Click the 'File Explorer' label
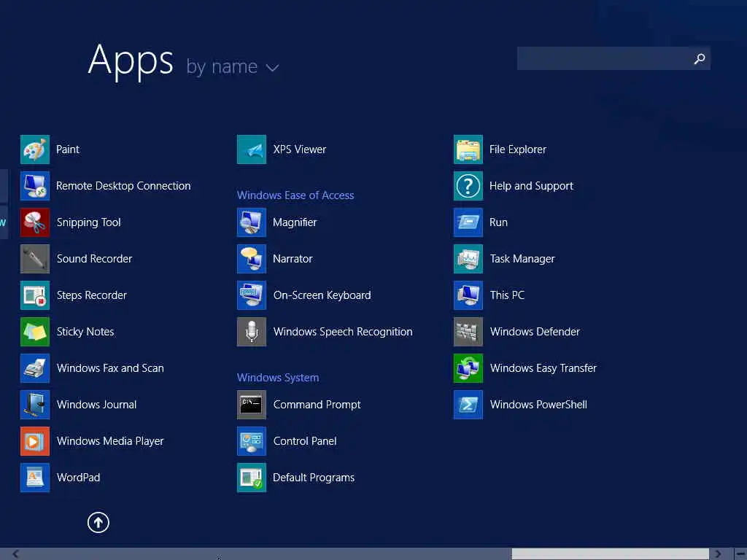The image size is (747, 560). [518, 149]
